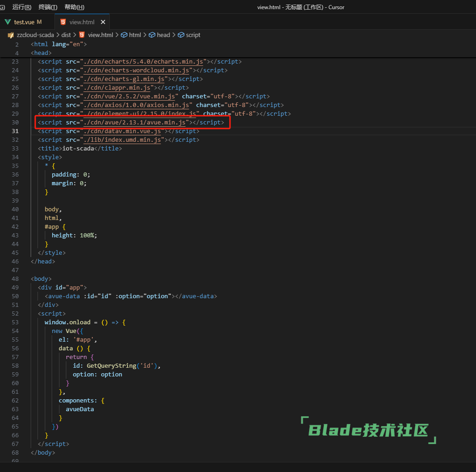
Task: Click the 'components: {' line
Action: pos(82,401)
